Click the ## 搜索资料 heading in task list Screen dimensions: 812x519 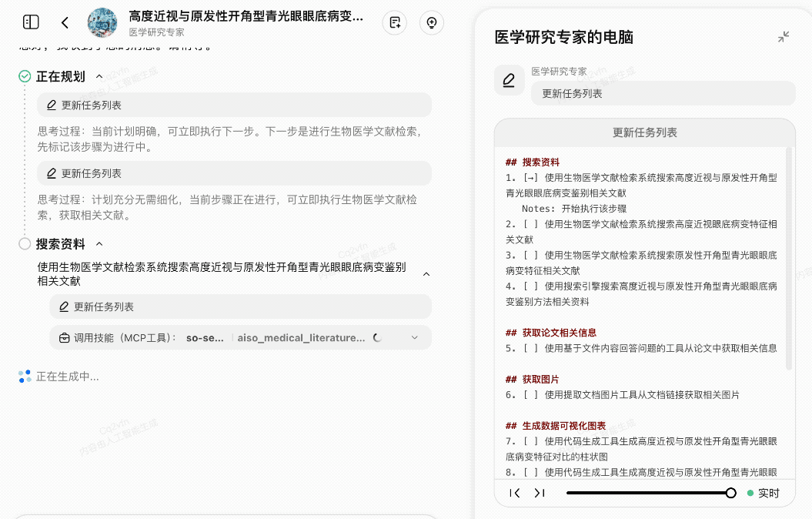(x=533, y=162)
